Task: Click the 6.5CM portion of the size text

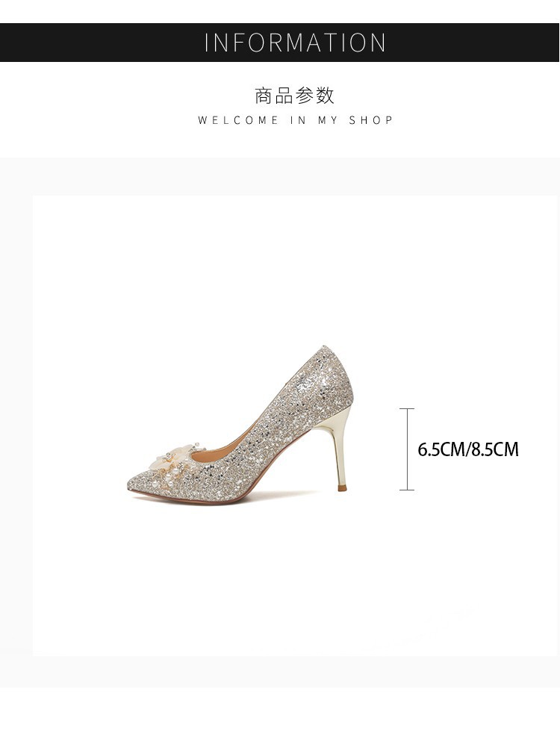Action: (441, 449)
